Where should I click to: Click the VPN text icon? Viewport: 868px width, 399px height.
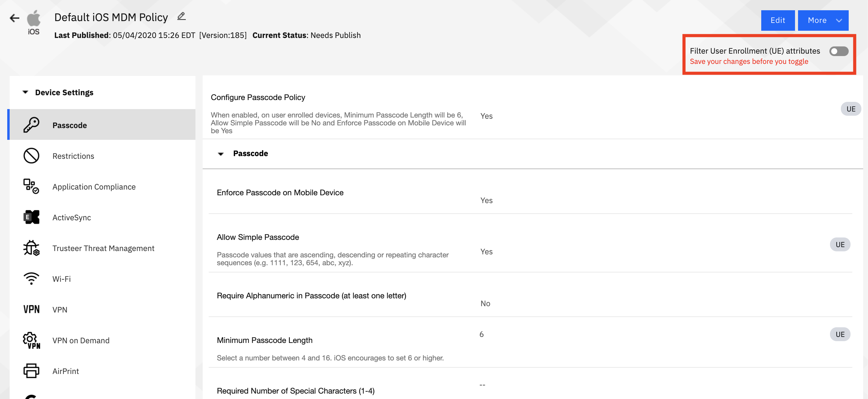(31, 309)
